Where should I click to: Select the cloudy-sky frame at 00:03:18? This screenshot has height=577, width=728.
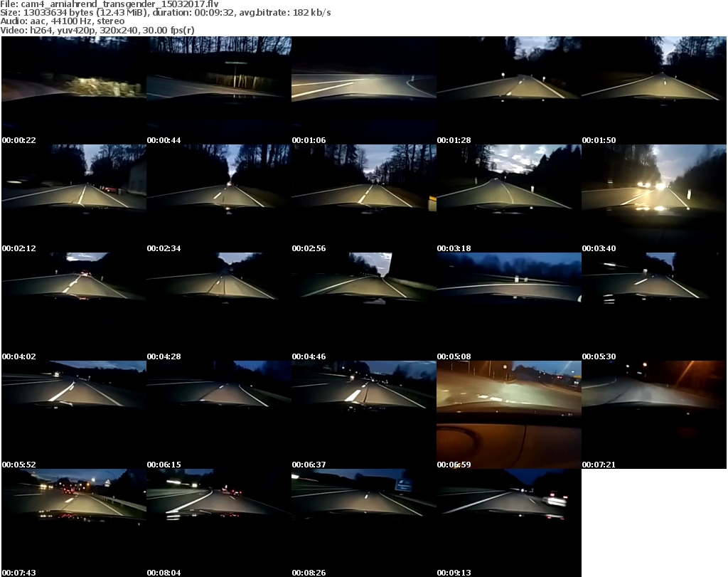click(509, 198)
